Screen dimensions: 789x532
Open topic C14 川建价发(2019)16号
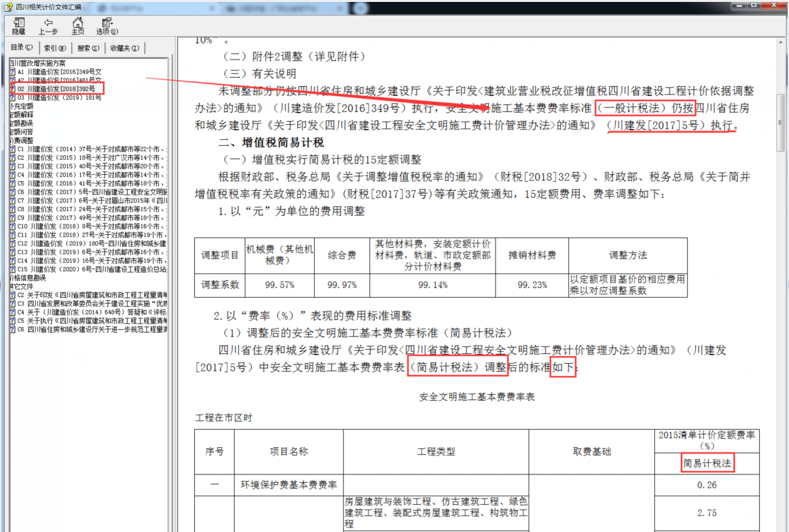pyautogui.click(x=92, y=260)
